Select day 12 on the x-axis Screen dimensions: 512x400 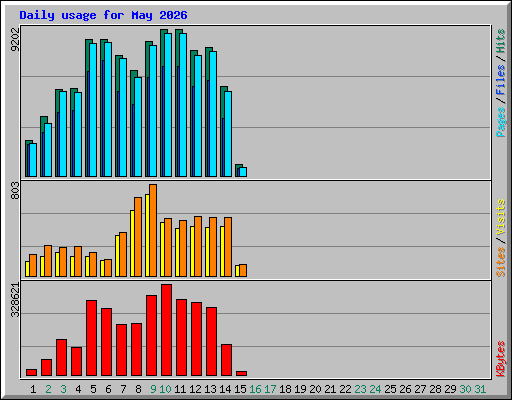tap(195, 389)
